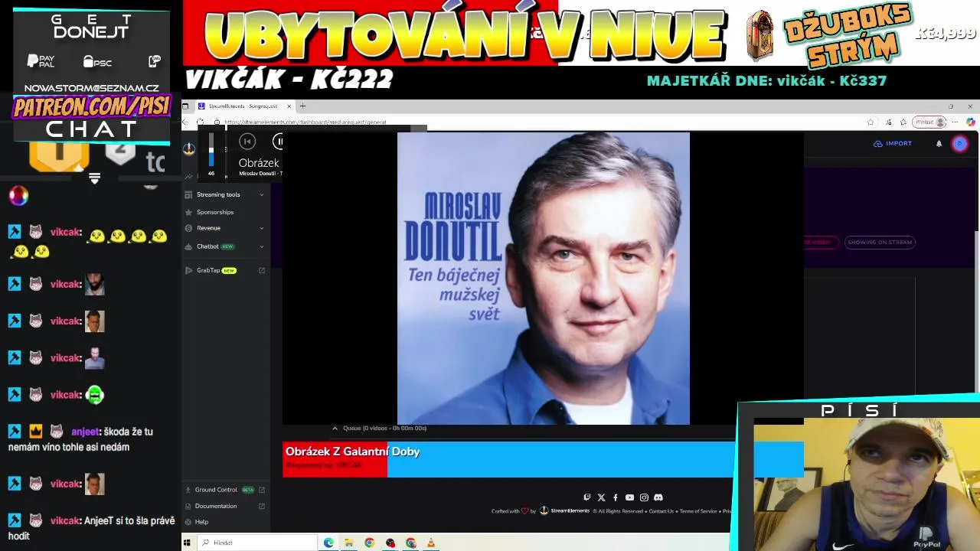Open the Instagram footer social icon

(x=644, y=497)
